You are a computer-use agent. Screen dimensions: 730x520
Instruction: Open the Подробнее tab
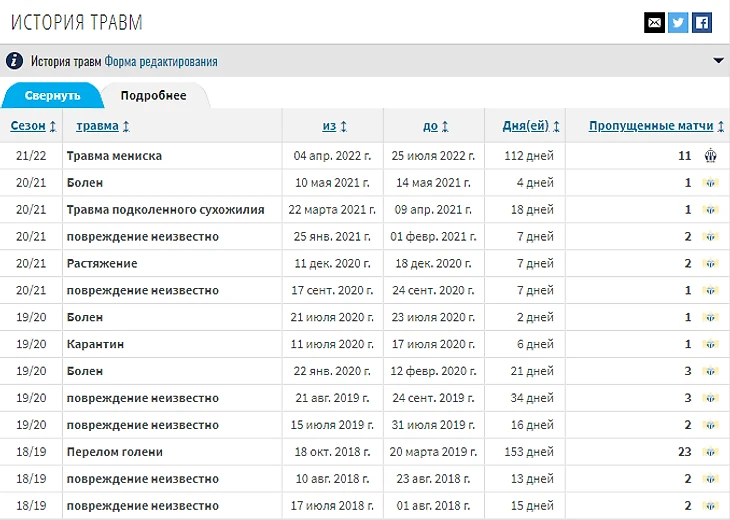tap(153, 96)
